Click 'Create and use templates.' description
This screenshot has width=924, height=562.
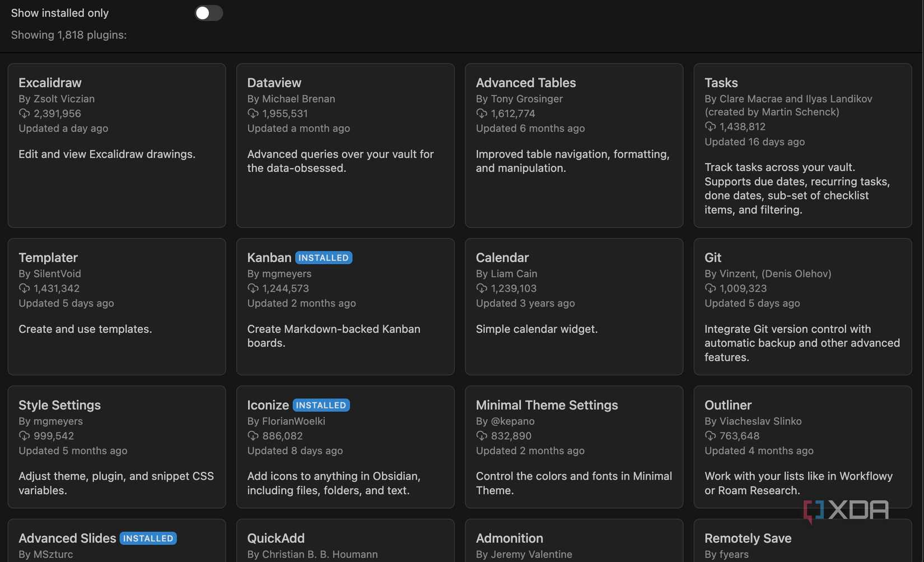coord(85,329)
